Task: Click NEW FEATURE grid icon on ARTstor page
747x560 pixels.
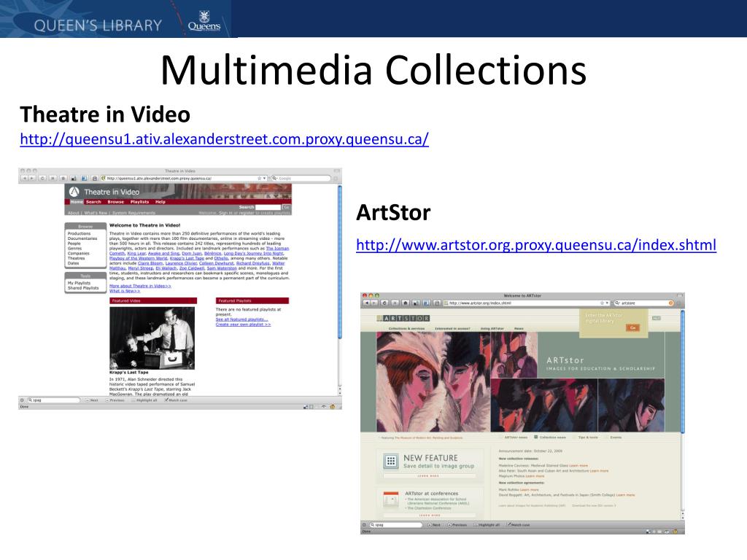Action: [391, 461]
